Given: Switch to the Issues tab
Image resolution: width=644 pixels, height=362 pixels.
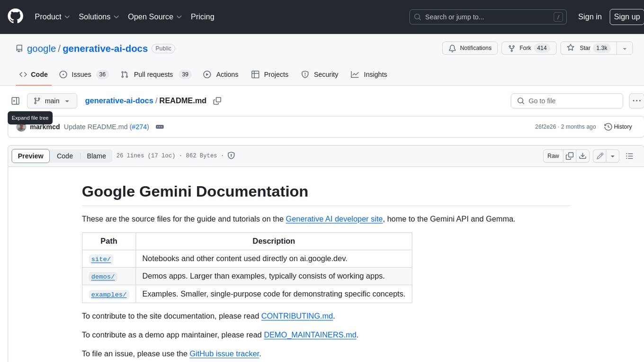Looking at the screenshot, I should [x=83, y=74].
